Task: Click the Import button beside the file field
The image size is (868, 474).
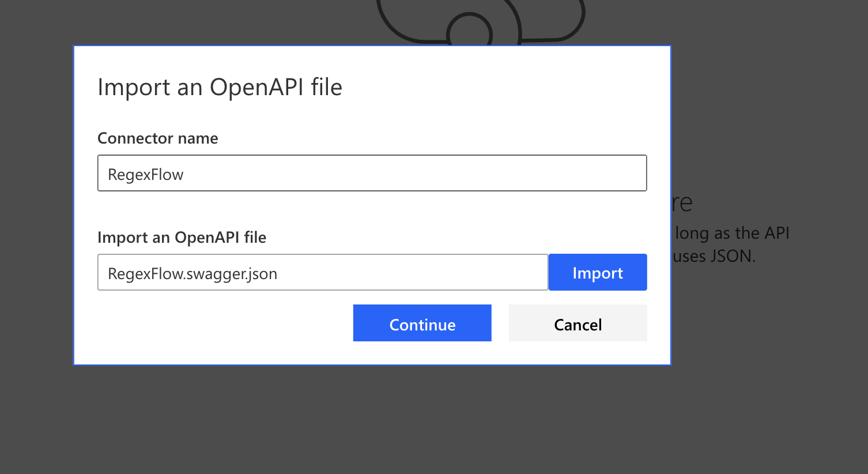Action: point(597,272)
